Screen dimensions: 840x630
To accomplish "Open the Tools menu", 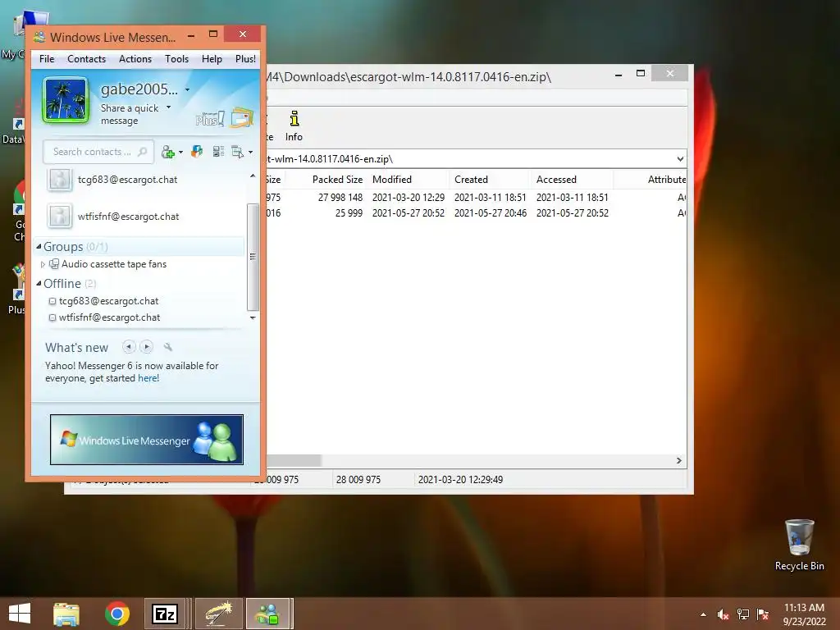I will [176, 59].
